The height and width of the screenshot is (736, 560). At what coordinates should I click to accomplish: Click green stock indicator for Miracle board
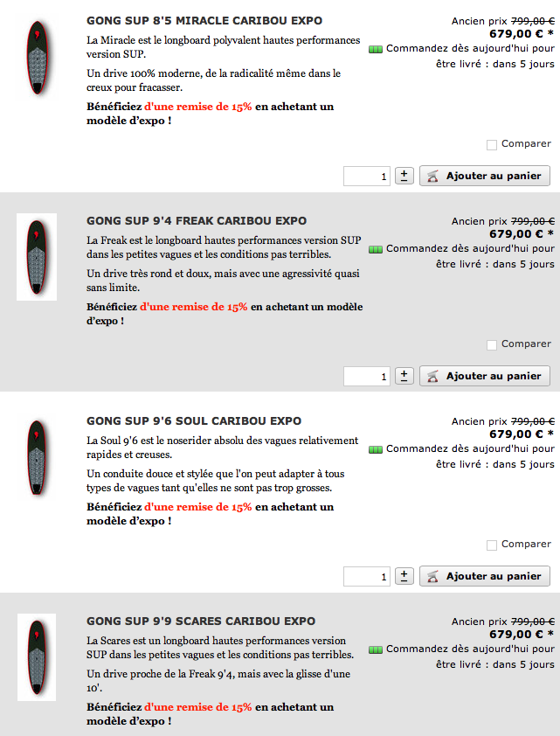376,49
